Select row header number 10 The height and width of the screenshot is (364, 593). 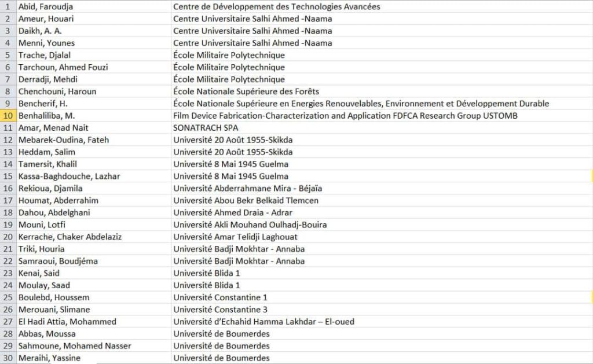(x=8, y=116)
